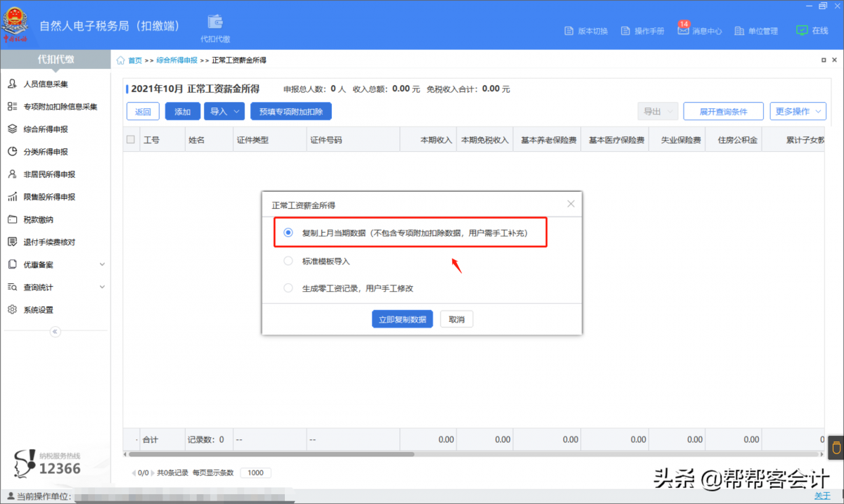Viewport: 844px width, 504px height.
Task: Select 标准模板导入 radio option
Action: click(288, 261)
